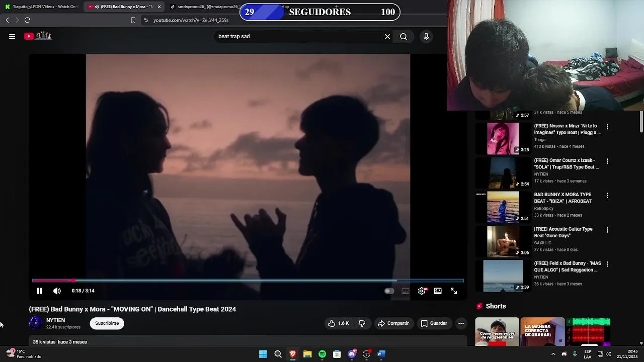
Task: Open Brave browser in taskbar
Action: 293,354
